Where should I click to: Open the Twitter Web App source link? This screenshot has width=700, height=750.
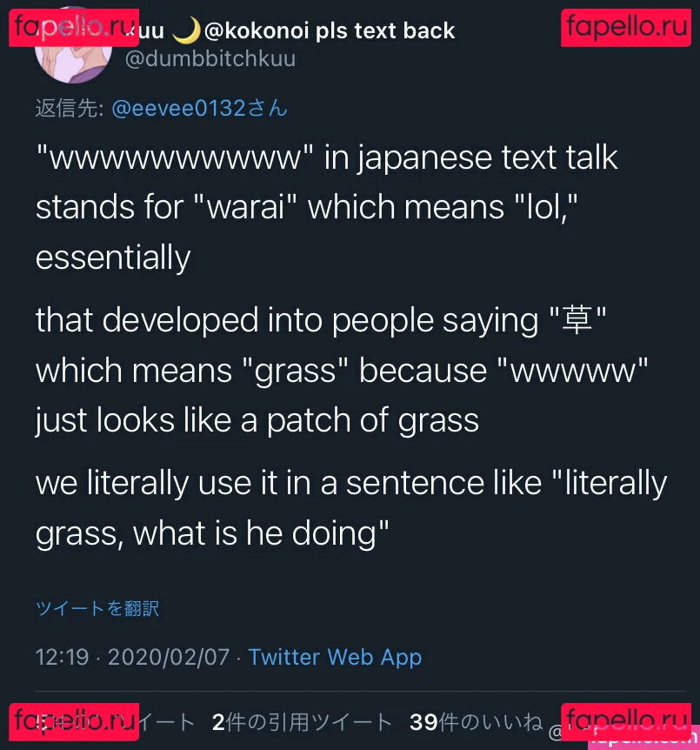[x=335, y=657]
